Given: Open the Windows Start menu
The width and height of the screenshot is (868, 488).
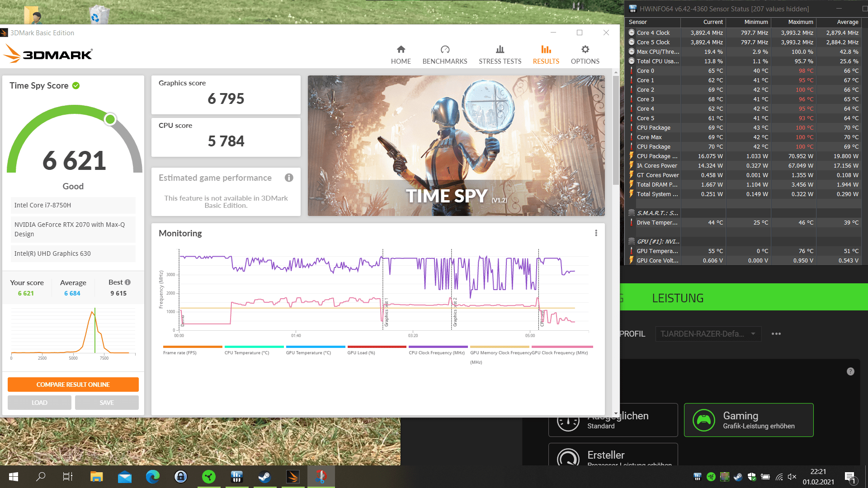Looking at the screenshot, I should click(x=14, y=477).
